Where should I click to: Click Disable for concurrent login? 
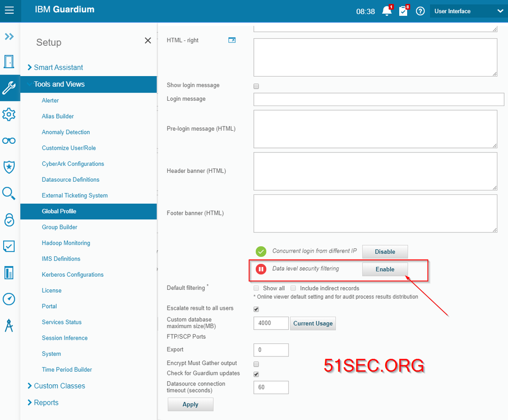coord(385,251)
